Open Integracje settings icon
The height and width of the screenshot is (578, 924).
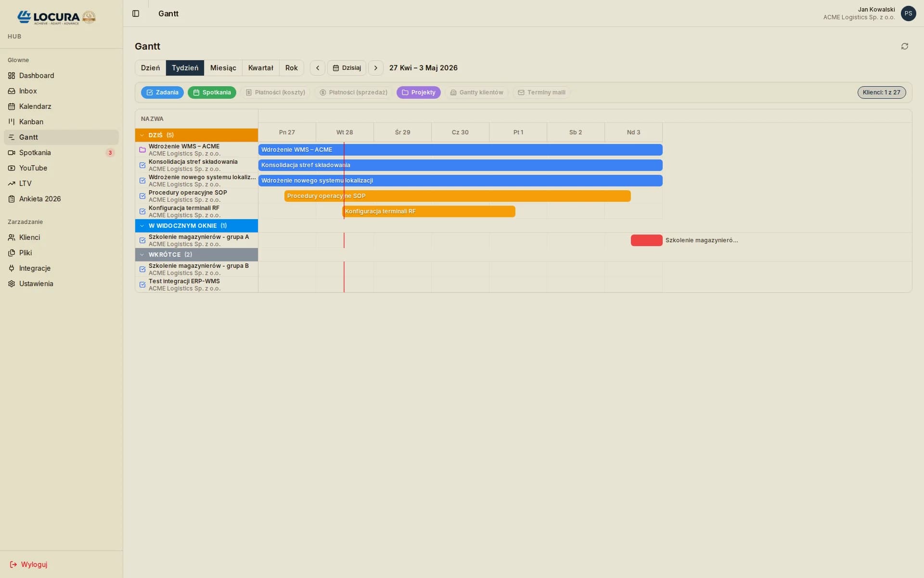point(12,268)
